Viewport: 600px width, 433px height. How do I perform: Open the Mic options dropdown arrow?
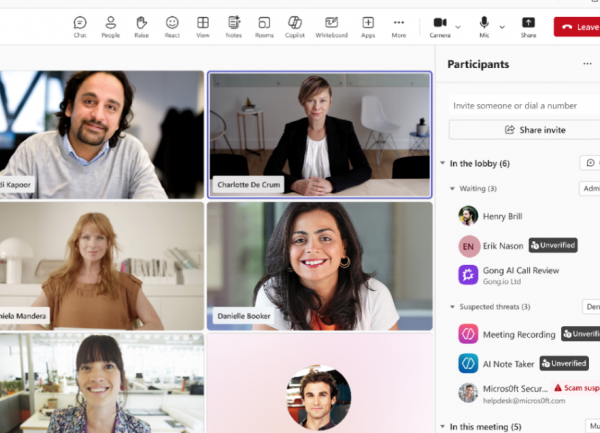click(502, 27)
